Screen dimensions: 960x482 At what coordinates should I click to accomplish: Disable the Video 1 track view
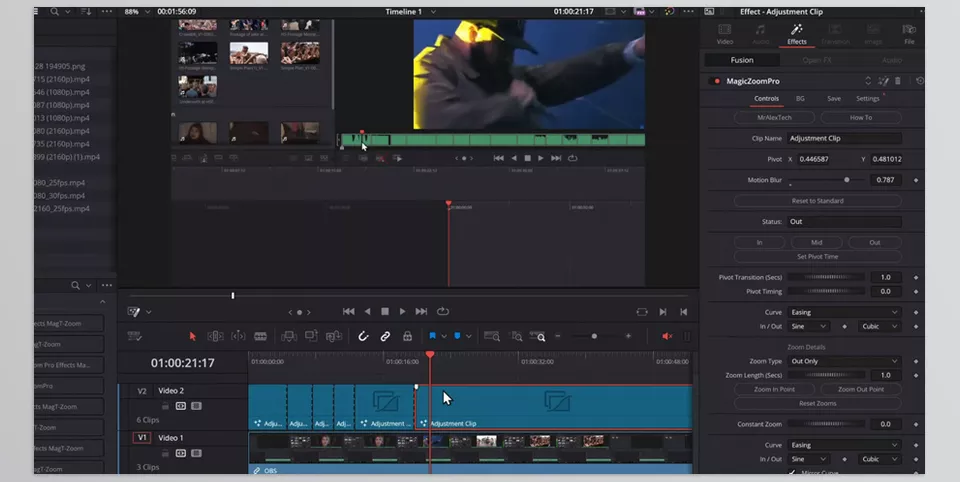click(x=196, y=453)
